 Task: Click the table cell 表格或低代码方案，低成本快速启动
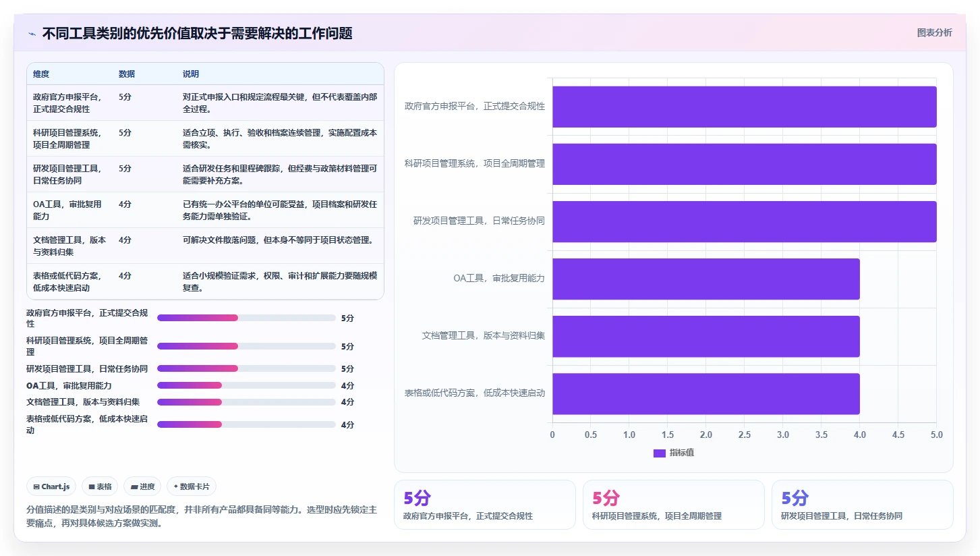point(69,281)
